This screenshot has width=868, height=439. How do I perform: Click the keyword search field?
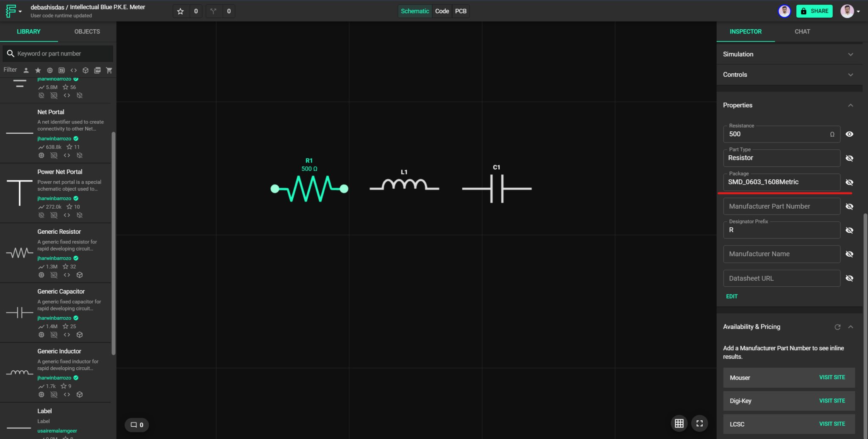(x=57, y=53)
